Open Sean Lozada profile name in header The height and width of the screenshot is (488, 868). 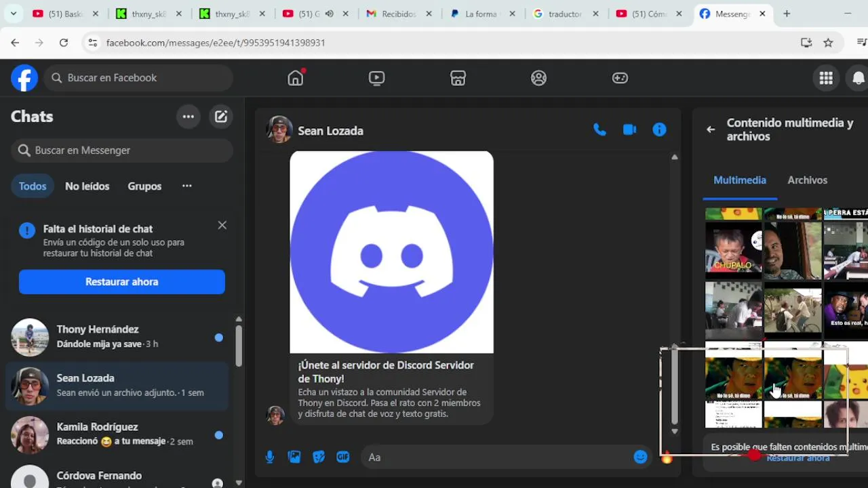[330, 131]
